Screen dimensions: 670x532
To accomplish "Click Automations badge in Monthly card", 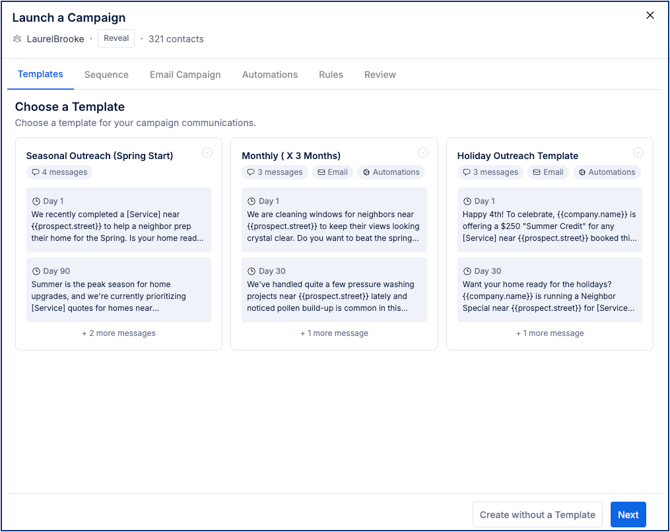I will click(x=391, y=172).
